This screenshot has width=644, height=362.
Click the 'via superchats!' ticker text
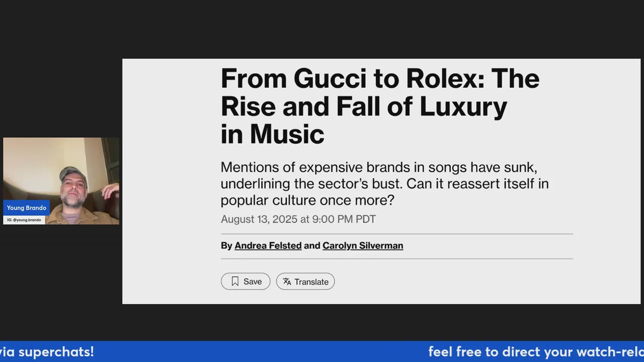(47, 351)
